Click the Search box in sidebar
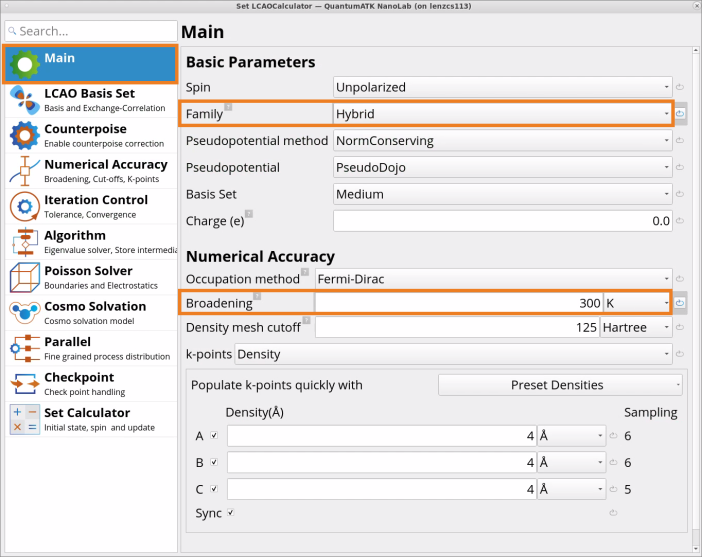Viewport: 702px width, 557px height. click(90, 31)
